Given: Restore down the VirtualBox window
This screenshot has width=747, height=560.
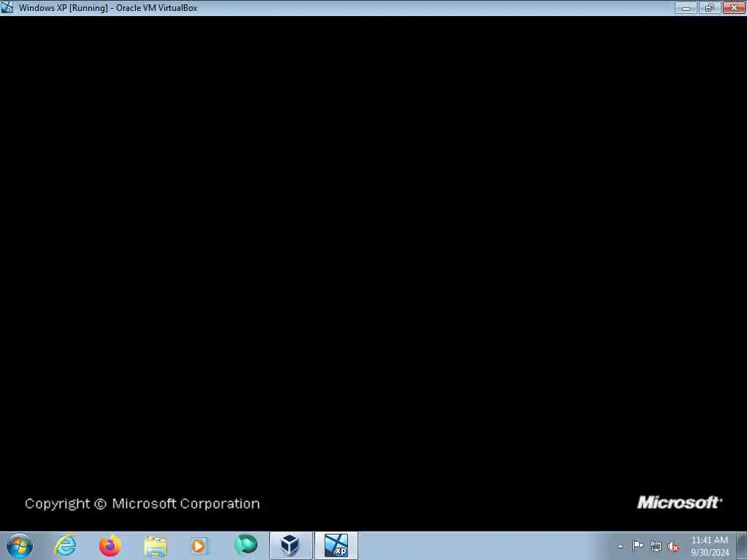Looking at the screenshot, I should (710, 7).
